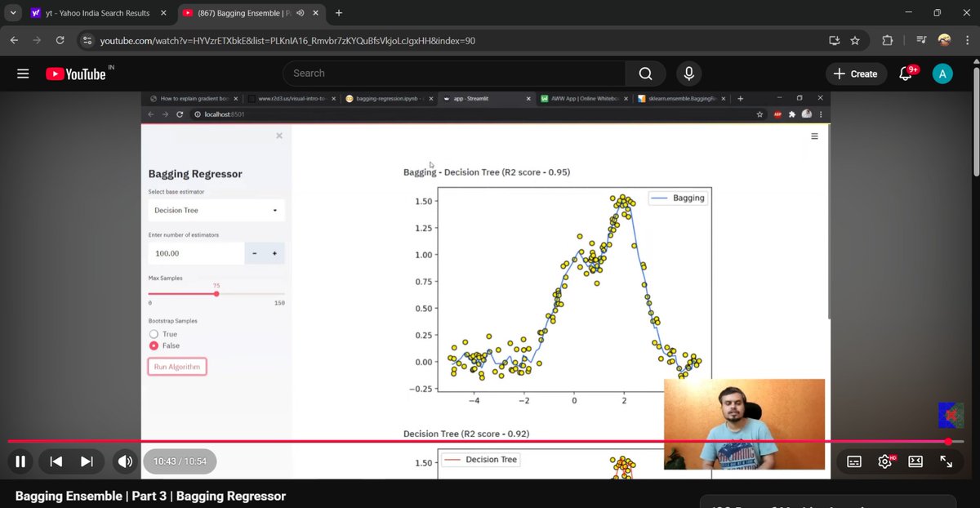Click the number of estimators field
980x508 pixels.
(x=196, y=253)
